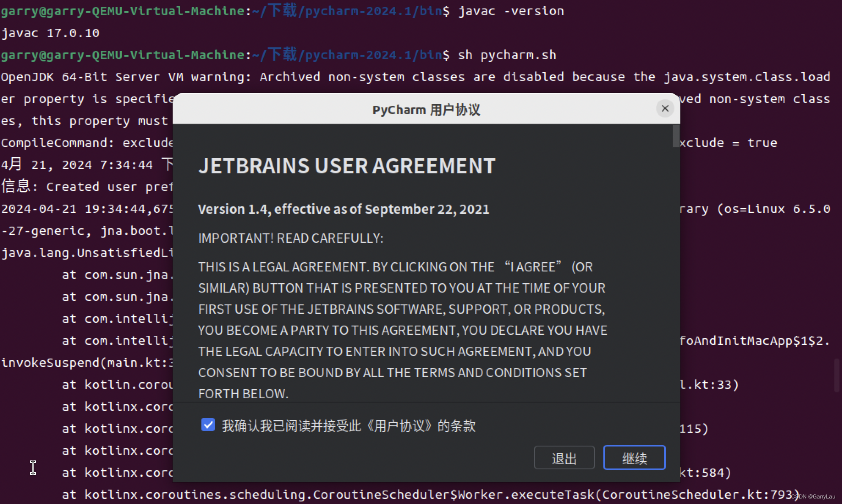Click the Version 1.4 effective date line
This screenshot has height=504, width=842.
pos(344,209)
